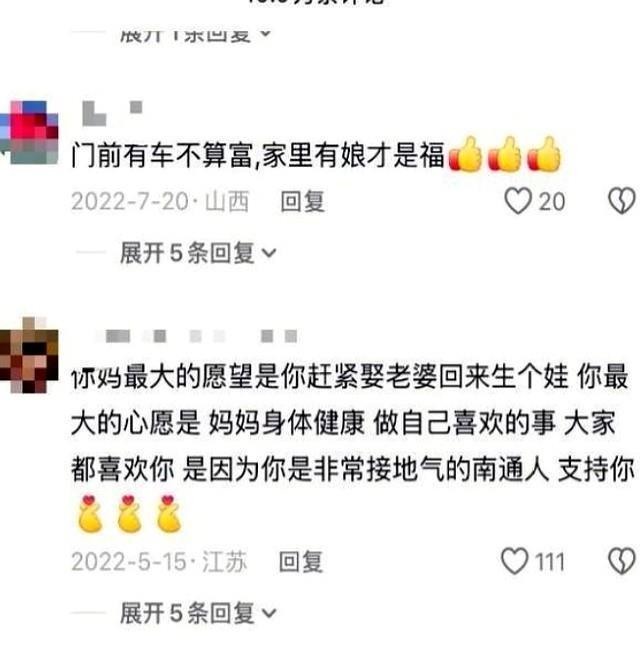Select the comment text 门前有车不算富
Viewport: 640px width, 651px height.
162,156
